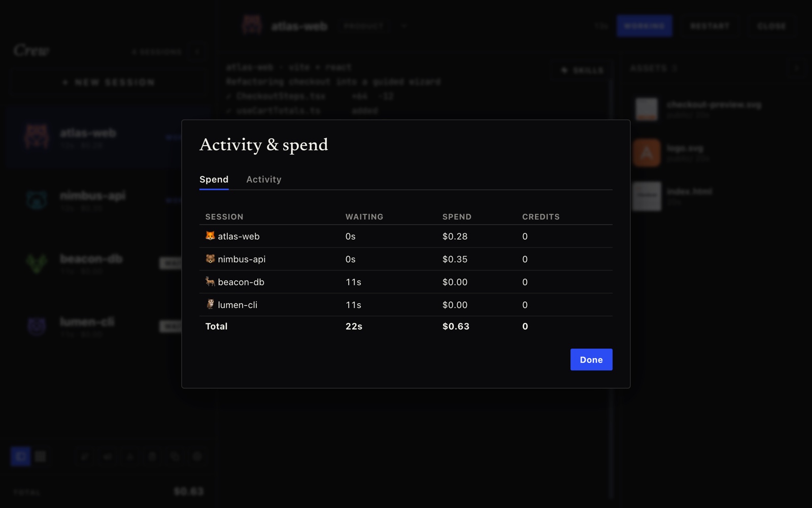Screen dimensions: 812x508
Task: Click the nimbus-api credits value
Action: point(525,259)
